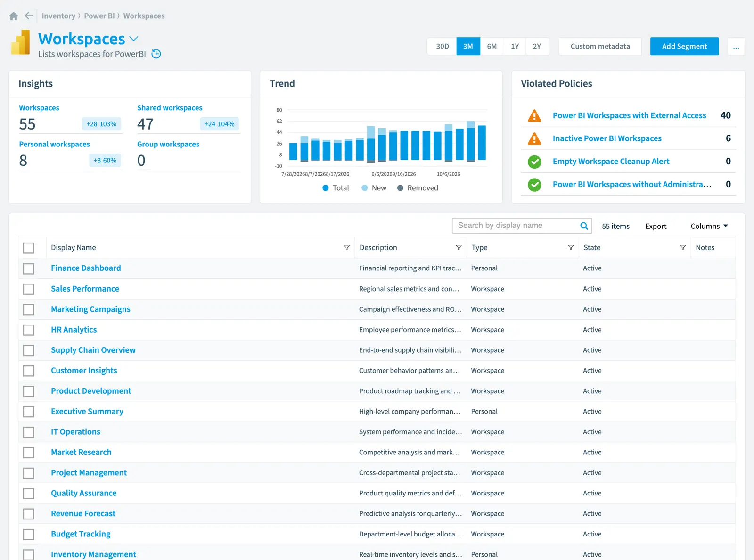
Task: Click the Group workspaces insight label
Action: pyautogui.click(x=168, y=144)
